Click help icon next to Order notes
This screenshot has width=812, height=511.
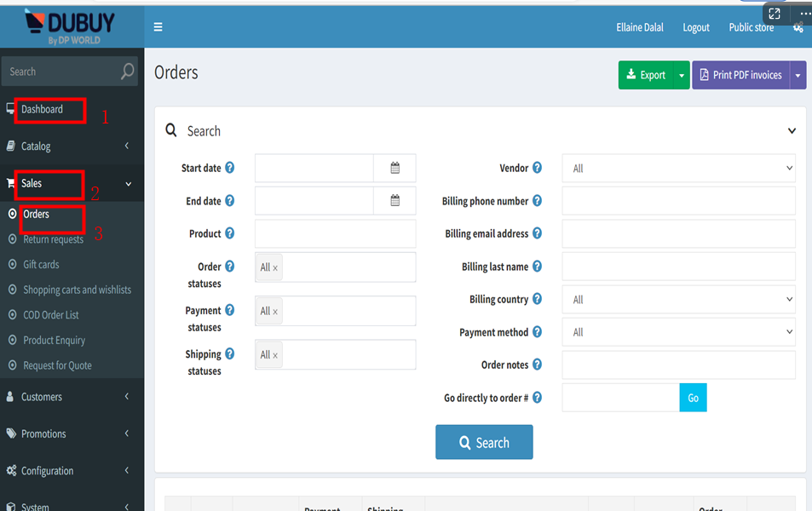click(537, 365)
